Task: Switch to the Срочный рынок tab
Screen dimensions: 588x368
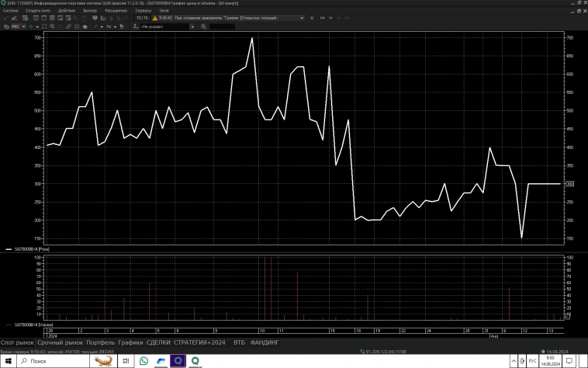Action: [x=61, y=342]
